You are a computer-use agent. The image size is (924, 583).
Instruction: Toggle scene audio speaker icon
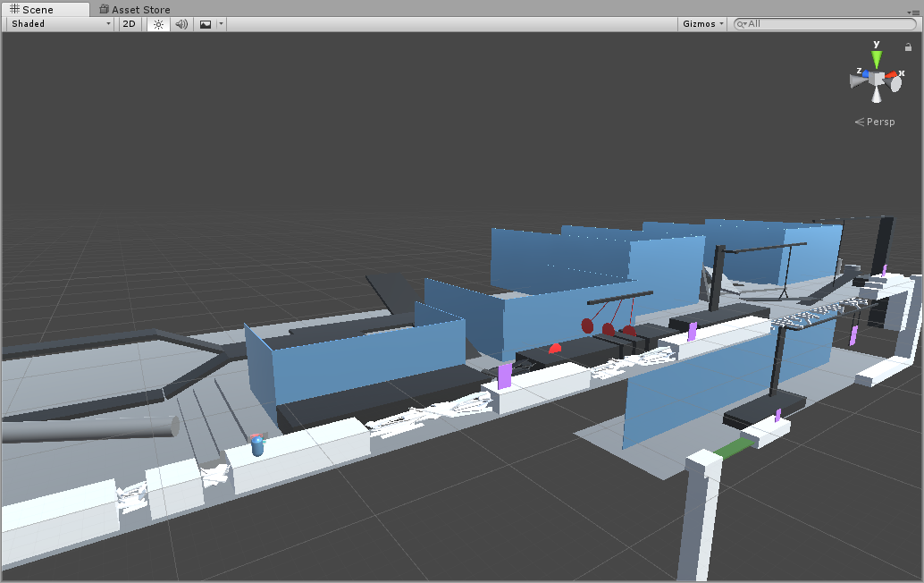[x=181, y=24]
